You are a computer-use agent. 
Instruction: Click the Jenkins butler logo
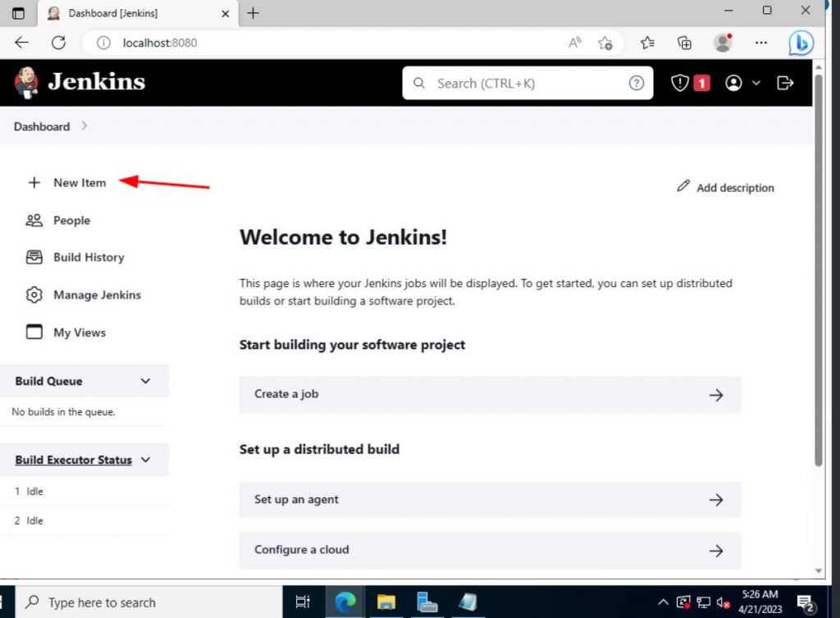tap(25, 82)
